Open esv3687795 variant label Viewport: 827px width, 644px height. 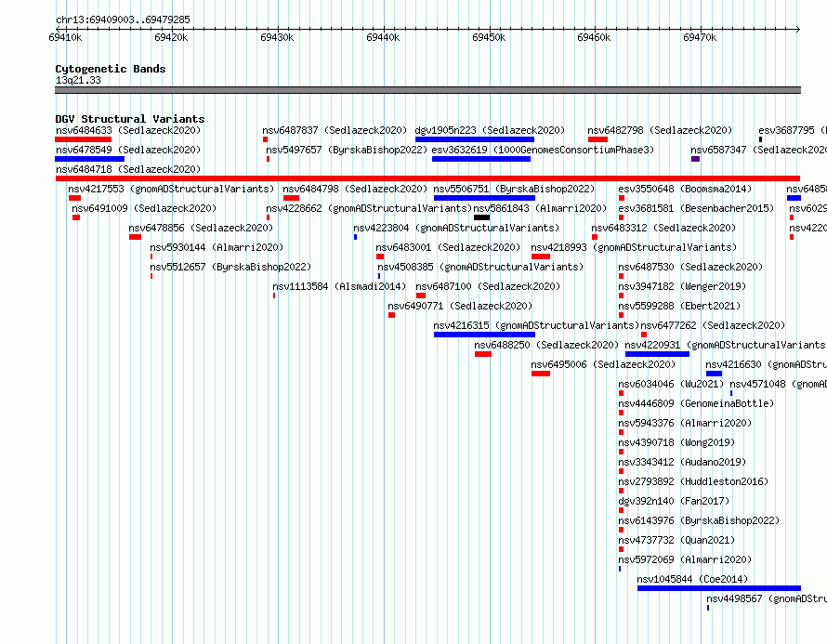(793, 130)
